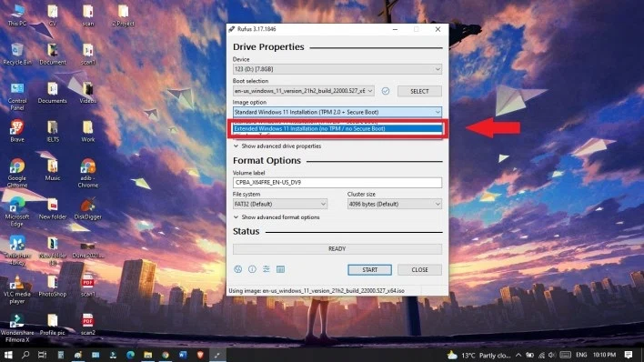Click the ENG language indicator

click(x=581, y=355)
